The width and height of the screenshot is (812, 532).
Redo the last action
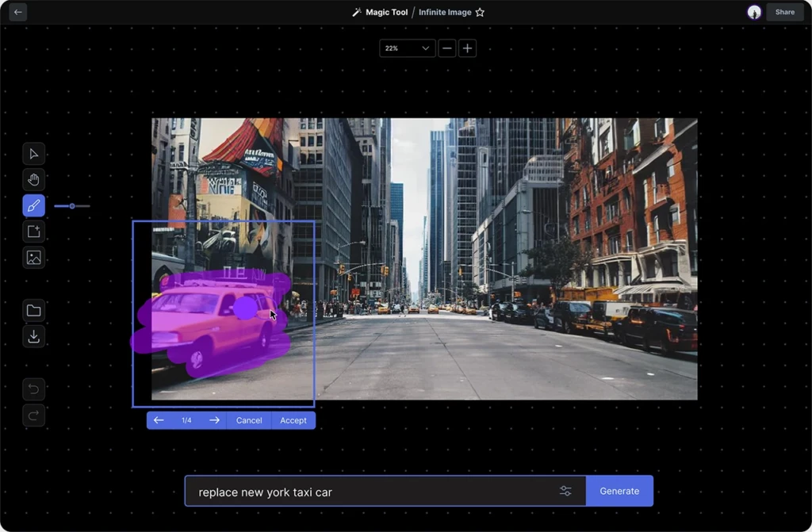(33, 415)
